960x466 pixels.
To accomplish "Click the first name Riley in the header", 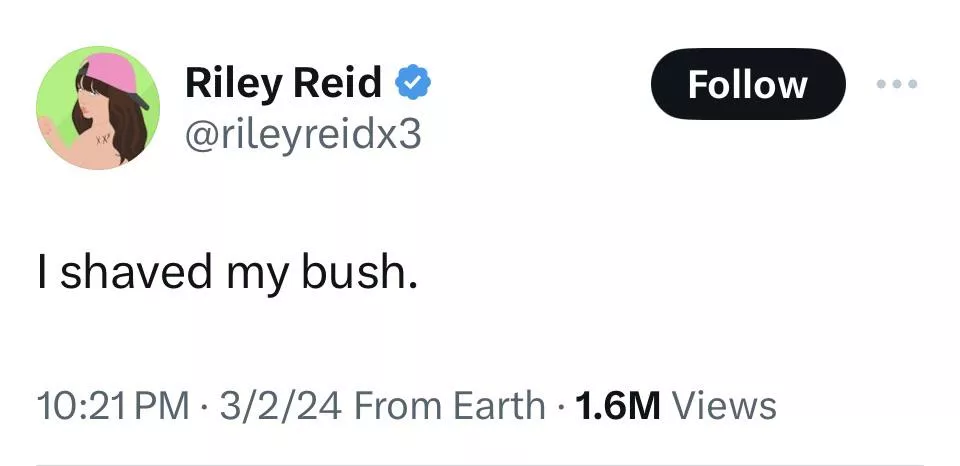I will click(x=232, y=84).
